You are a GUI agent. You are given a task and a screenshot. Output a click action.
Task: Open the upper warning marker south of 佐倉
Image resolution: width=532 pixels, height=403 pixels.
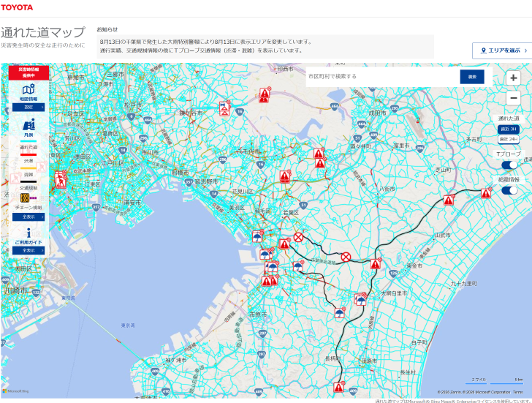pos(319,154)
